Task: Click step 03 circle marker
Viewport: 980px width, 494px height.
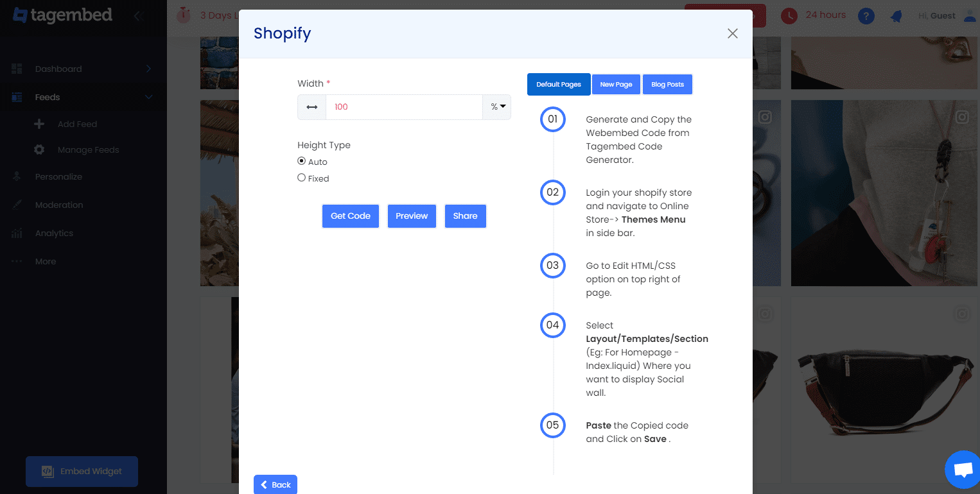Action: pyautogui.click(x=552, y=266)
